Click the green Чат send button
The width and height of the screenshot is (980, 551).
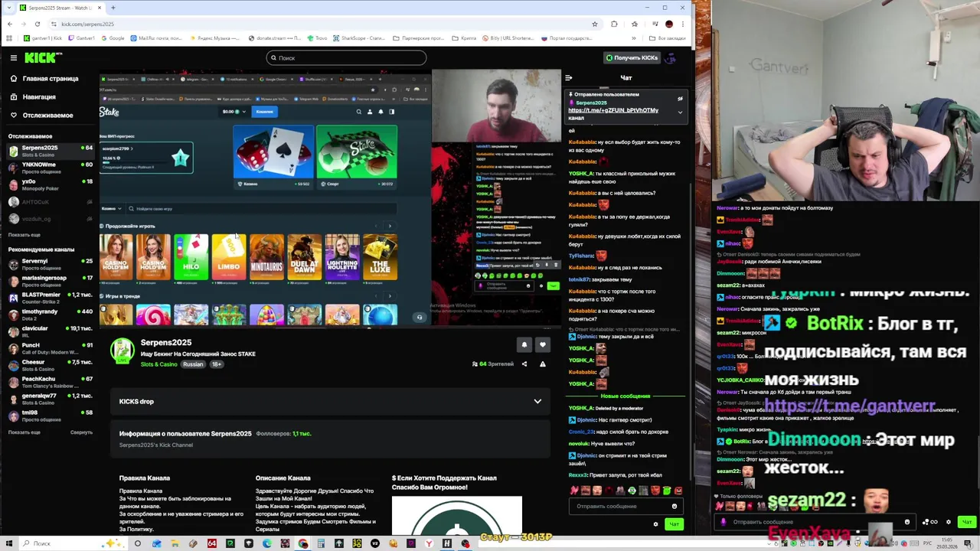[x=674, y=524]
